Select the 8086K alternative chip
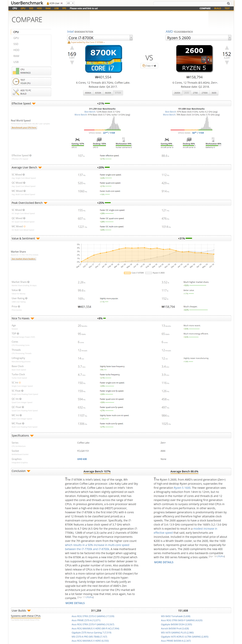 (88, 93)
